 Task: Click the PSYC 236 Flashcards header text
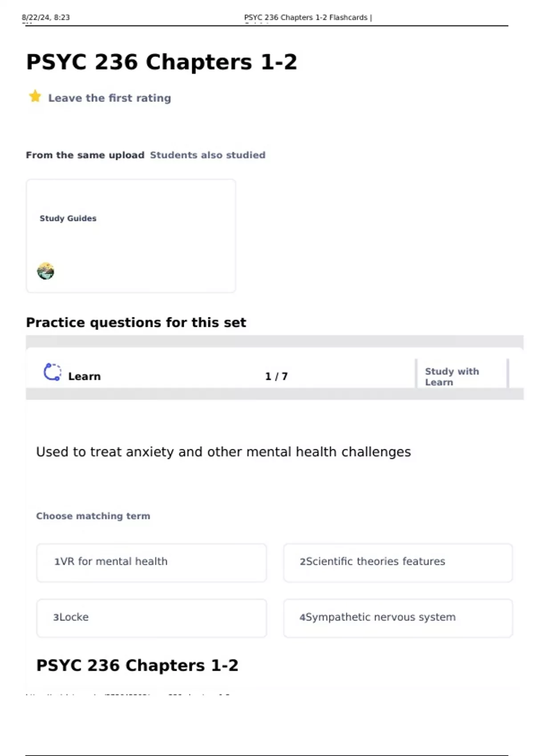point(307,17)
